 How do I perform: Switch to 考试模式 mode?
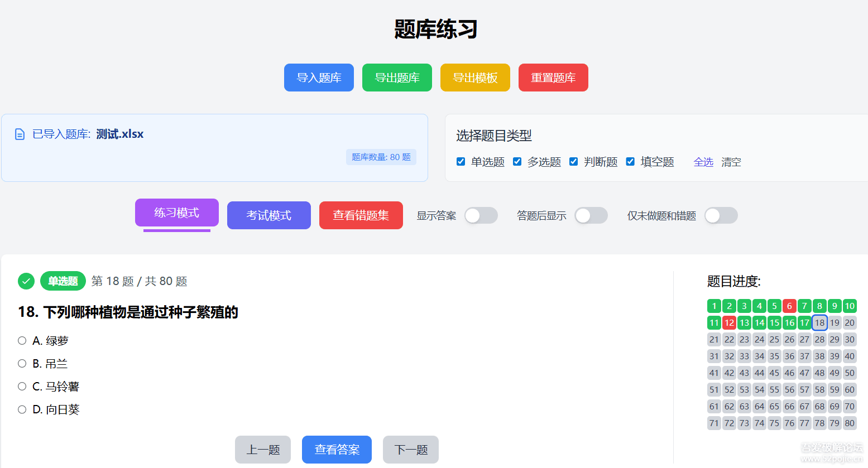(x=268, y=215)
